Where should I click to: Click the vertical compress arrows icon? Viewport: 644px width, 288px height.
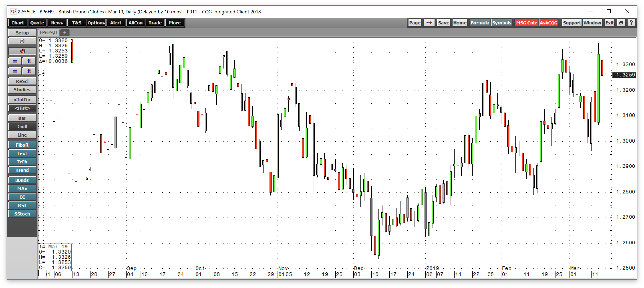coord(29,71)
